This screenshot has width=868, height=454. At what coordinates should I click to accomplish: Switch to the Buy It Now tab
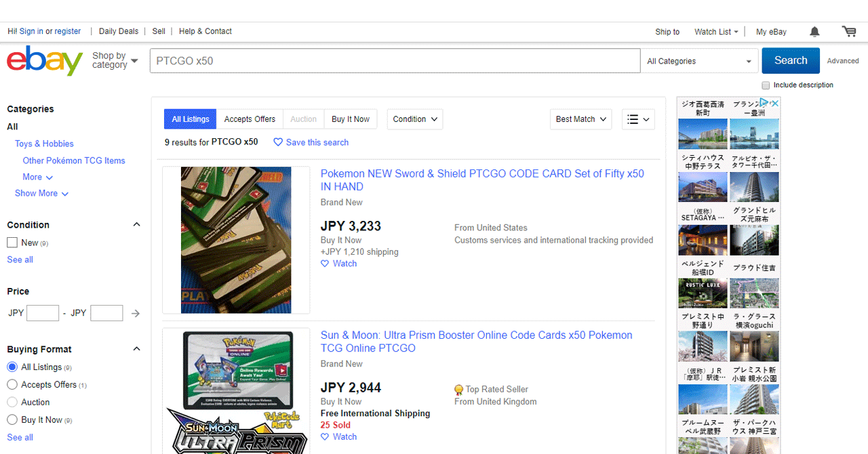click(x=351, y=119)
